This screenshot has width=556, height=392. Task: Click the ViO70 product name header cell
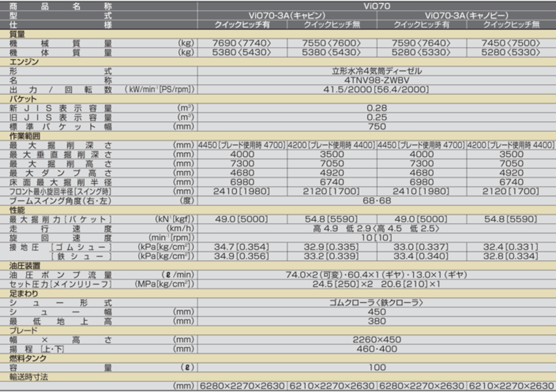376,6
